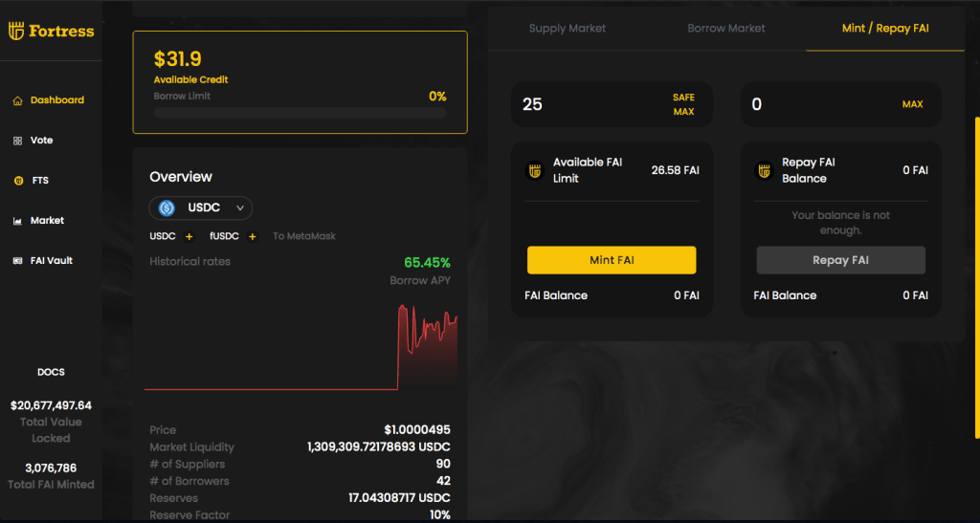Click the USDC coin icon in dropdown
980x523 pixels.
(167, 207)
